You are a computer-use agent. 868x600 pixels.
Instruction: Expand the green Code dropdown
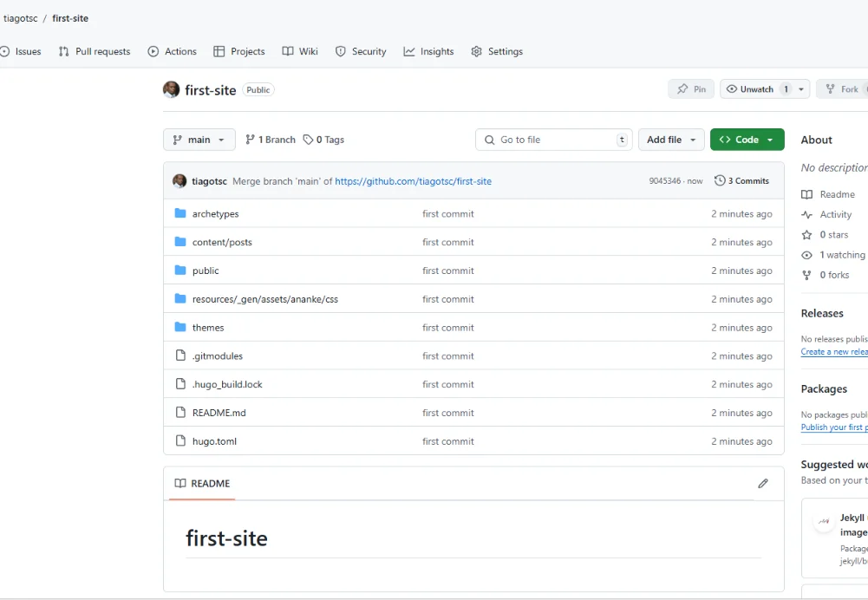click(747, 139)
